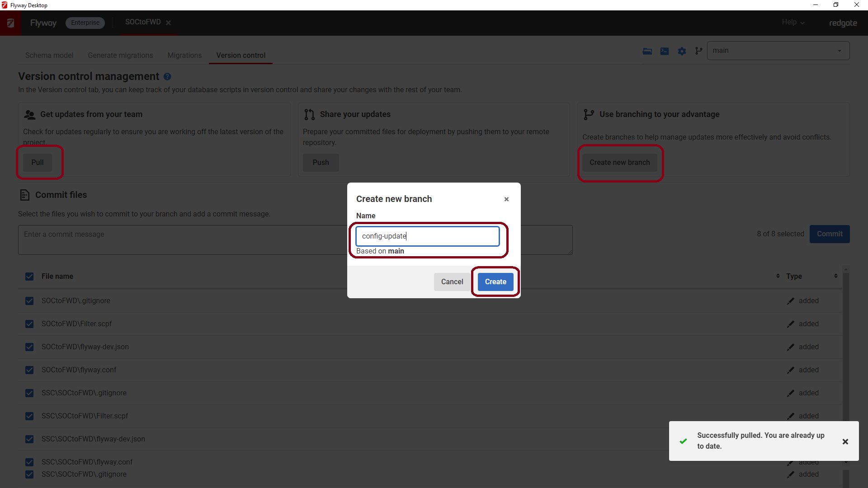Toggle the File name select-all checkbox

point(29,276)
